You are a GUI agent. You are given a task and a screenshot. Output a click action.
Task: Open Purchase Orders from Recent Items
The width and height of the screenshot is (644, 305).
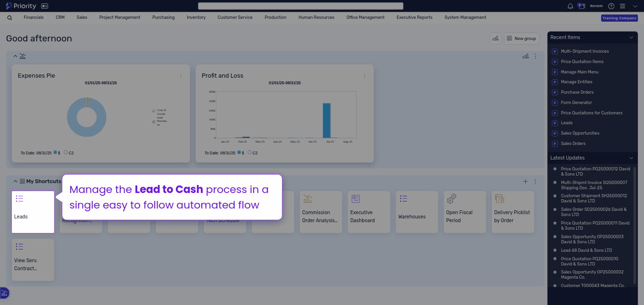click(577, 92)
